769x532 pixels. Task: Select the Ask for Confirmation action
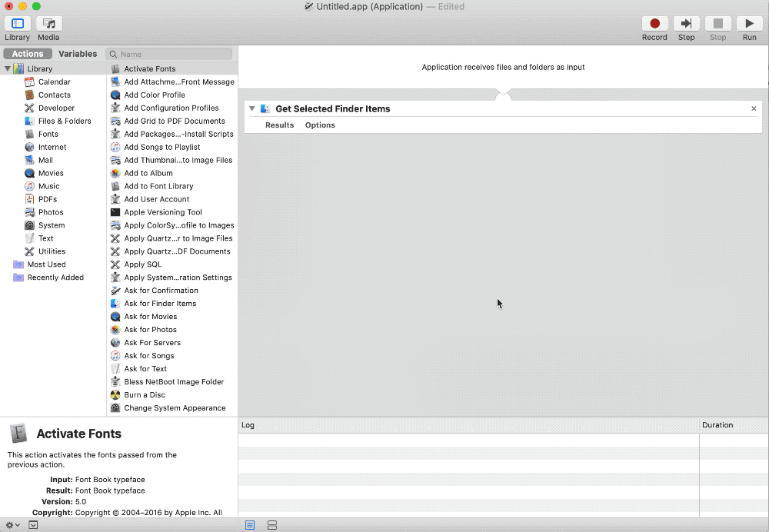click(172, 291)
